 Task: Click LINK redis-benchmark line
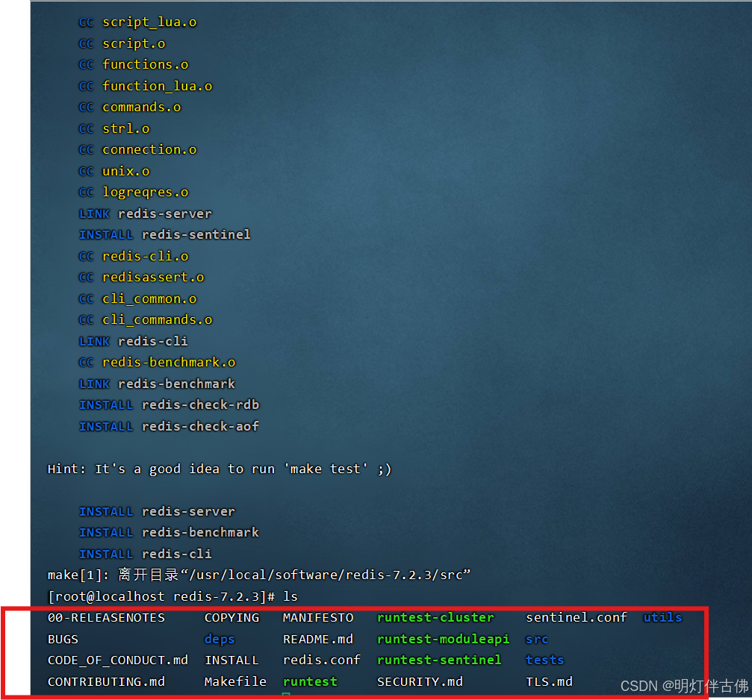pyautogui.click(x=157, y=384)
